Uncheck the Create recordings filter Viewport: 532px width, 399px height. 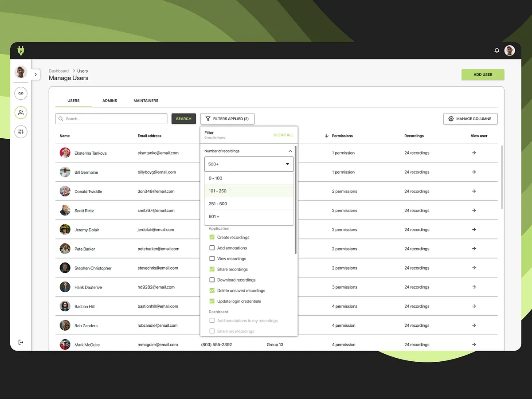coord(211,237)
